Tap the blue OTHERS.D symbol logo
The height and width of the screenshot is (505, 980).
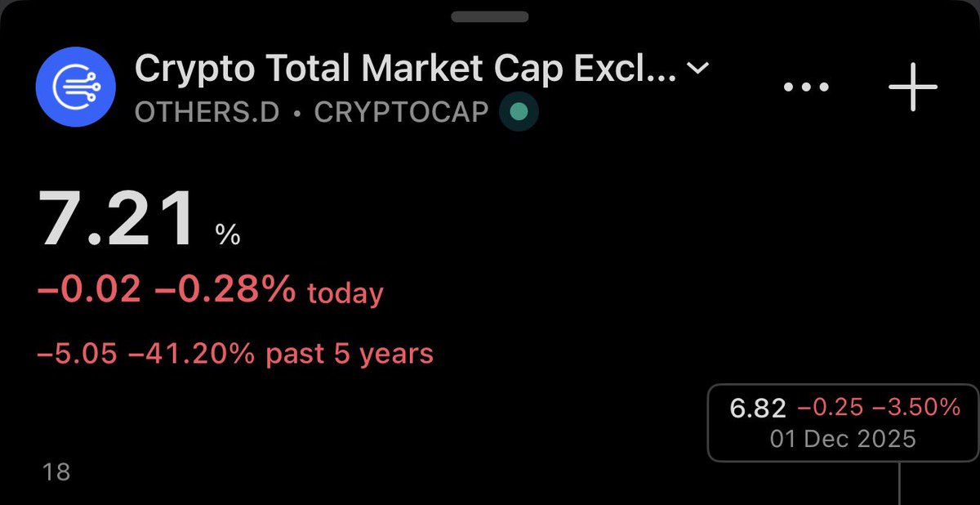pos(73,87)
